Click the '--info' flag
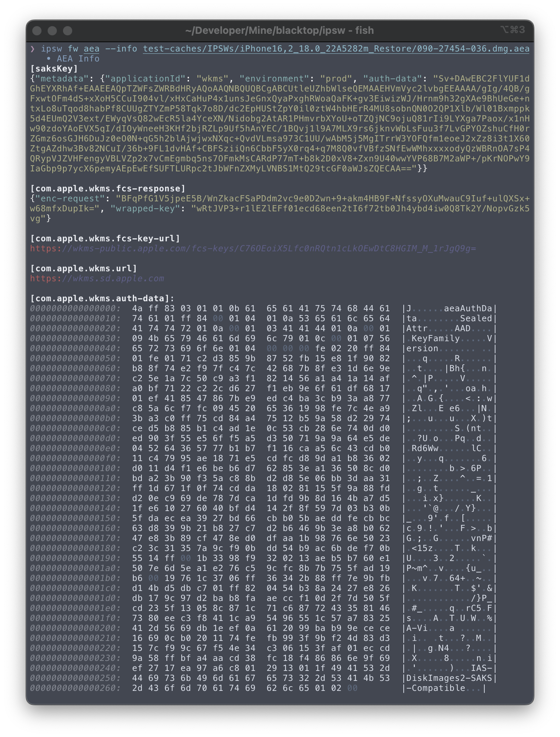The image size is (560, 737). pos(121,49)
